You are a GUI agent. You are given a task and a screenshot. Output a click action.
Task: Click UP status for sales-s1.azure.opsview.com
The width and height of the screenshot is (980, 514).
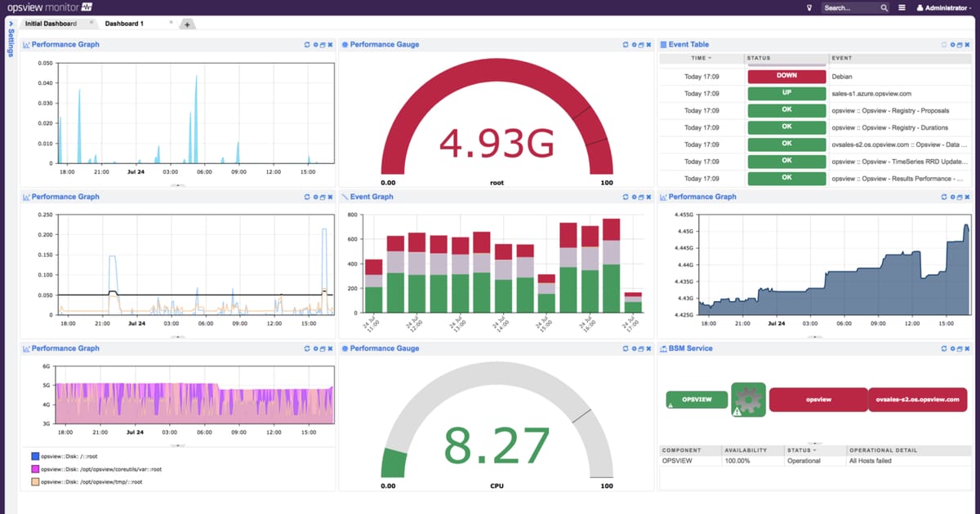pyautogui.click(x=786, y=93)
